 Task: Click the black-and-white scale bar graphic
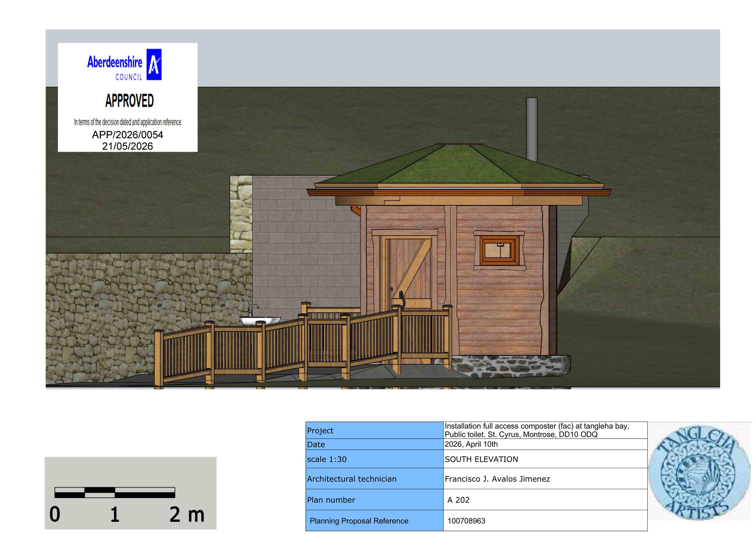(x=115, y=492)
